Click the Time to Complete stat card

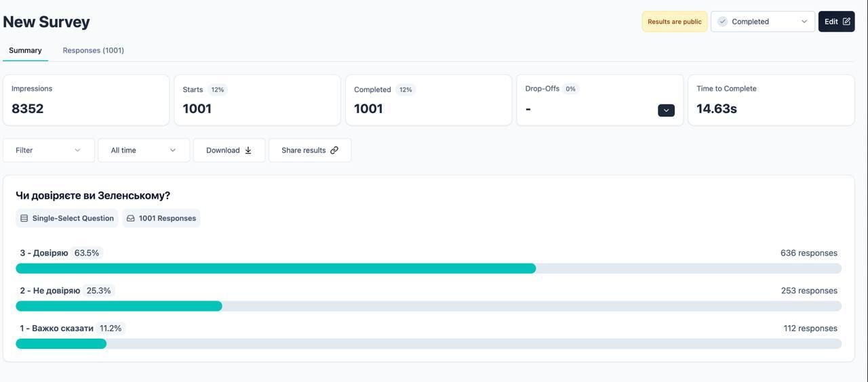[771, 100]
